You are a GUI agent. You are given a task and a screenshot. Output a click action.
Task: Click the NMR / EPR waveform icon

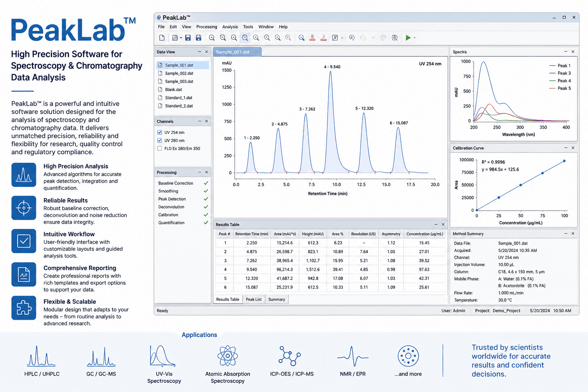(353, 357)
